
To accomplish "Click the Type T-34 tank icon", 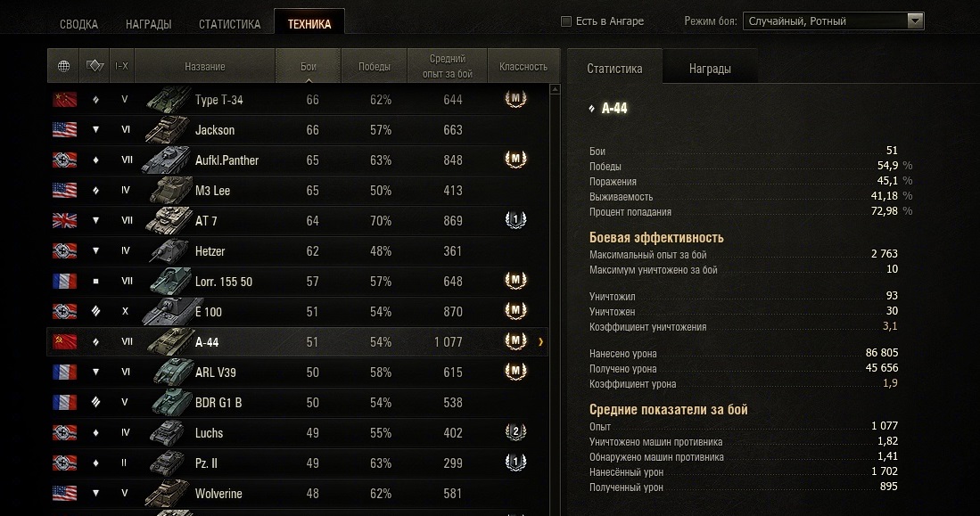I will tap(168, 99).
